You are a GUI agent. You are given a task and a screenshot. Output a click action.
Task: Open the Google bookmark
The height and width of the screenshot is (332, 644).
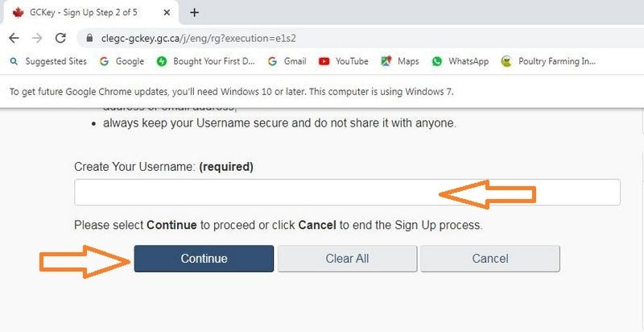(x=122, y=61)
